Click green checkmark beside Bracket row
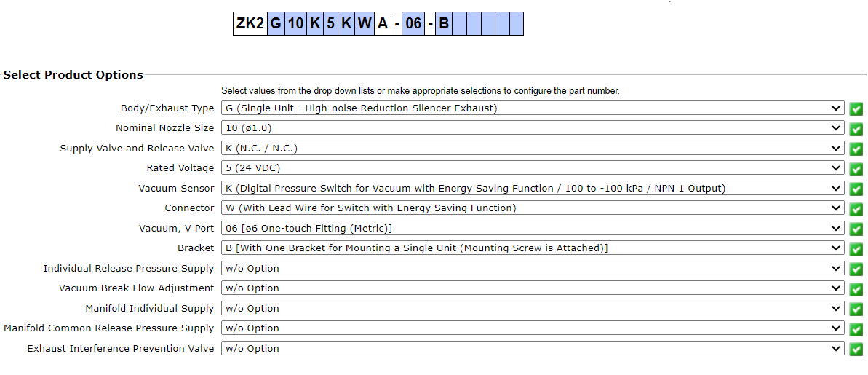The image size is (868, 375). [856, 248]
